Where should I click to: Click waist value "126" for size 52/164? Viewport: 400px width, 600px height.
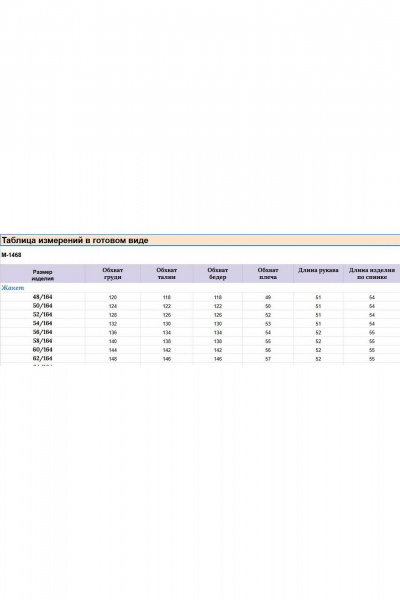click(x=167, y=315)
